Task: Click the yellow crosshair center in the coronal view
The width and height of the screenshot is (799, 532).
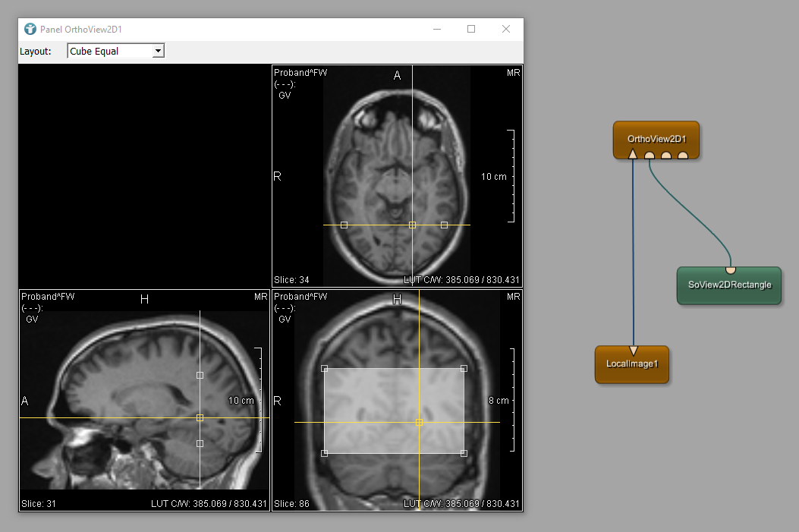Action: pos(419,422)
